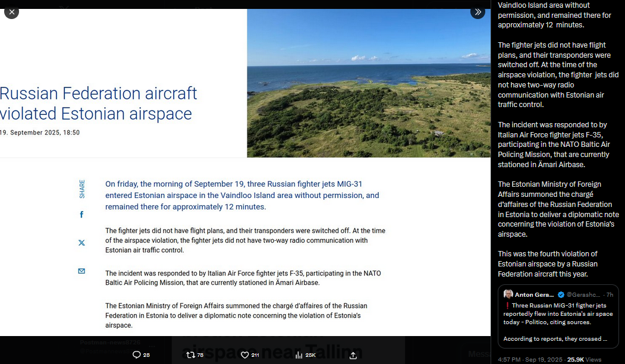Image resolution: width=625 pixels, height=364 pixels.
Task: Click headline 'Russian Federation aircraft violated Estonian airspace'
Action: point(98,103)
